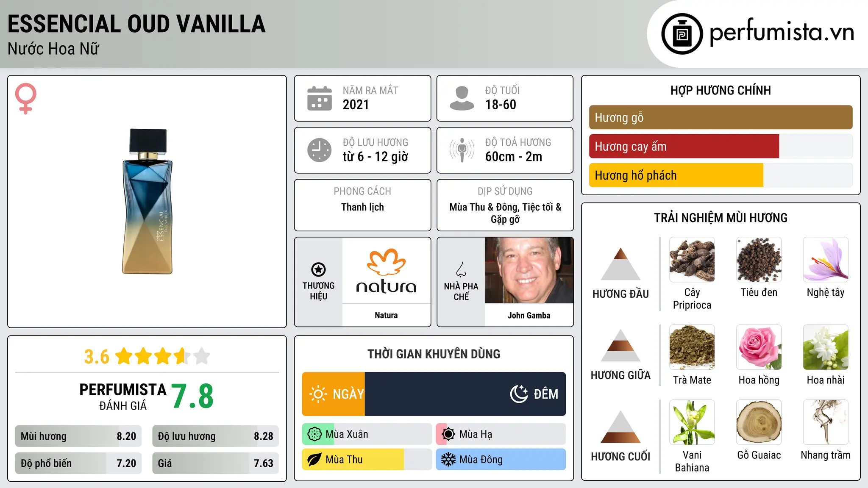This screenshot has height=488, width=868.
Task: Click the navy Đêm night segment
Action: [x=465, y=394]
